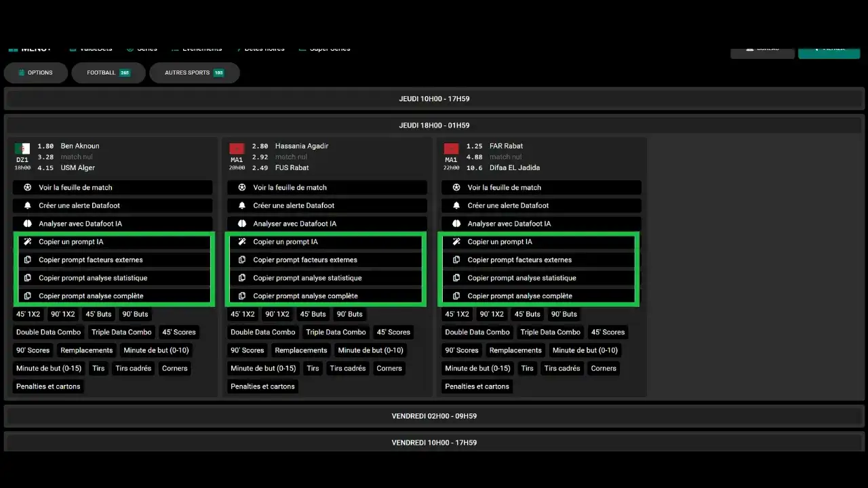Image resolution: width=868 pixels, height=488 pixels.
Task: Open the OPTIONS filter button
Action: [36, 73]
